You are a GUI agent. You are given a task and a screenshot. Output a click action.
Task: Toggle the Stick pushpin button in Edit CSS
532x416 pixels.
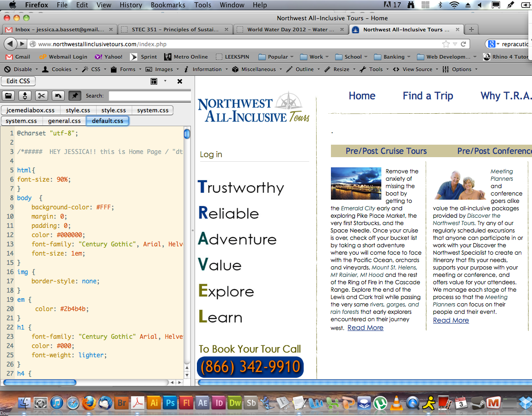click(x=74, y=96)
